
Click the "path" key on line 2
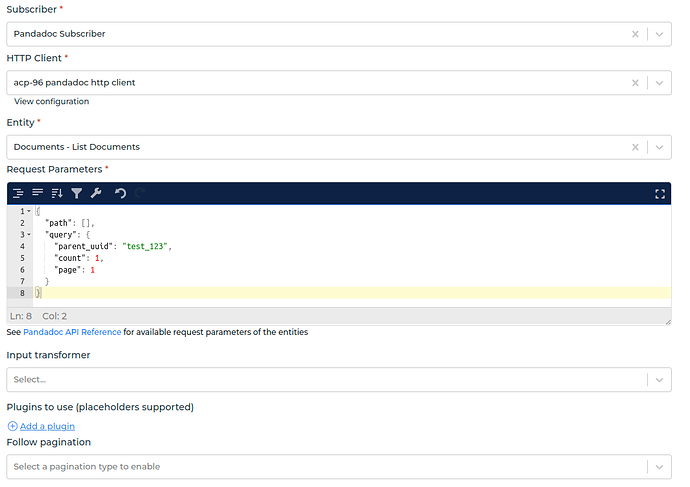[59, 223]
